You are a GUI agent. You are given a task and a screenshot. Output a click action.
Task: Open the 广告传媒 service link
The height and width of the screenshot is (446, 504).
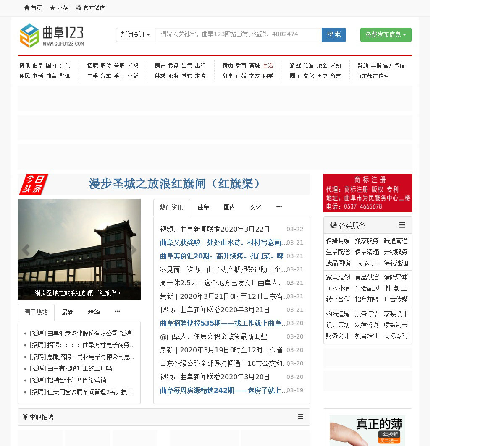point(396,299)
